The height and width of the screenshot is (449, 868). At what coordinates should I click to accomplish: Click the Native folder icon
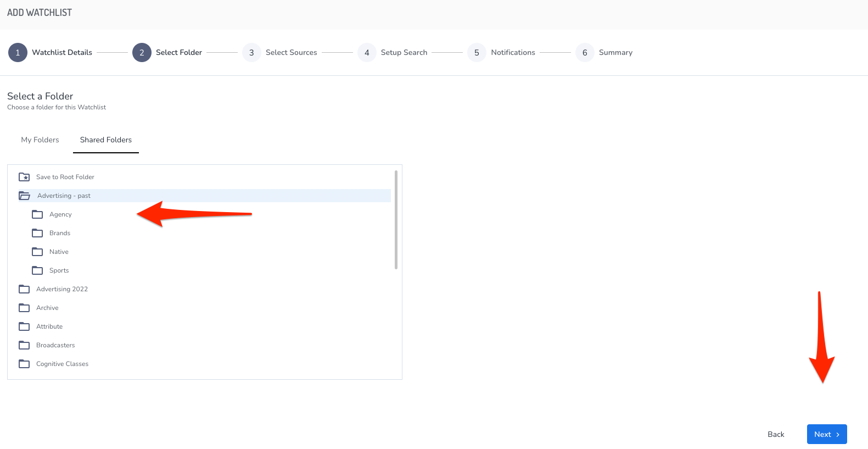tap(37, 252)
